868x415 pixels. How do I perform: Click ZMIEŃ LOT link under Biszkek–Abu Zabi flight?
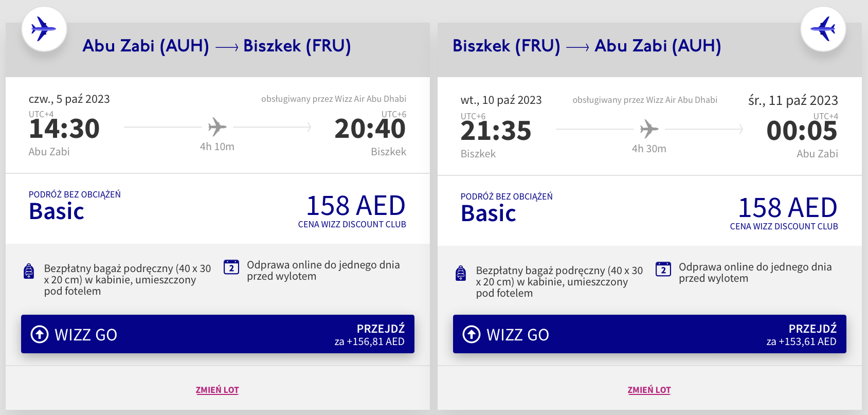pyautogui.click(x=649, y=390)
